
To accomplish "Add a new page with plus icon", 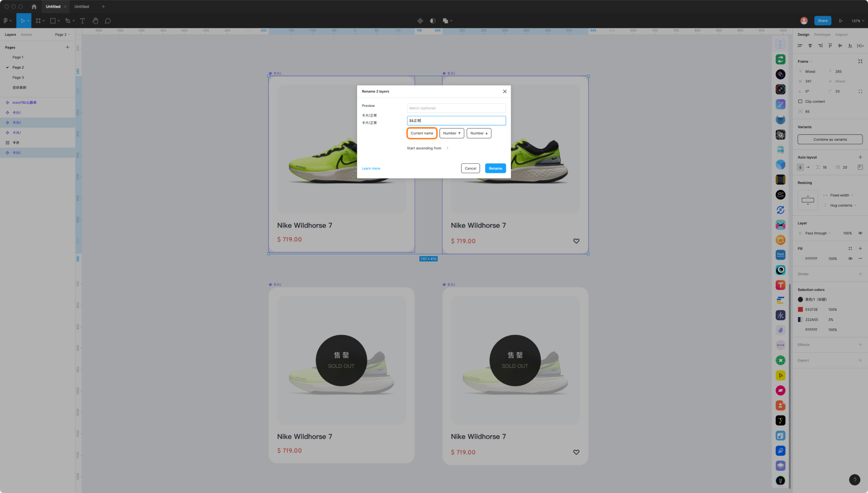I will coord(67,47).
